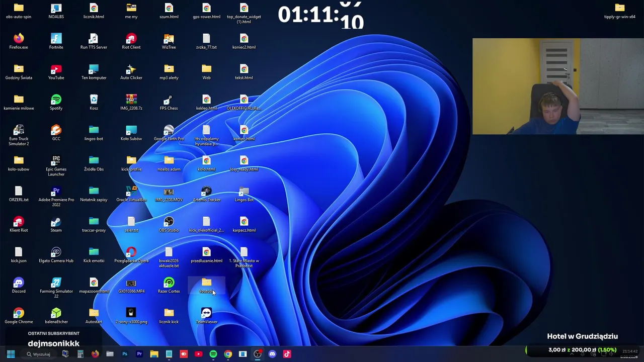Screen dimensions: 644x362
Task: Select the Kick emotki folder
Action: (x=94, y=255)
